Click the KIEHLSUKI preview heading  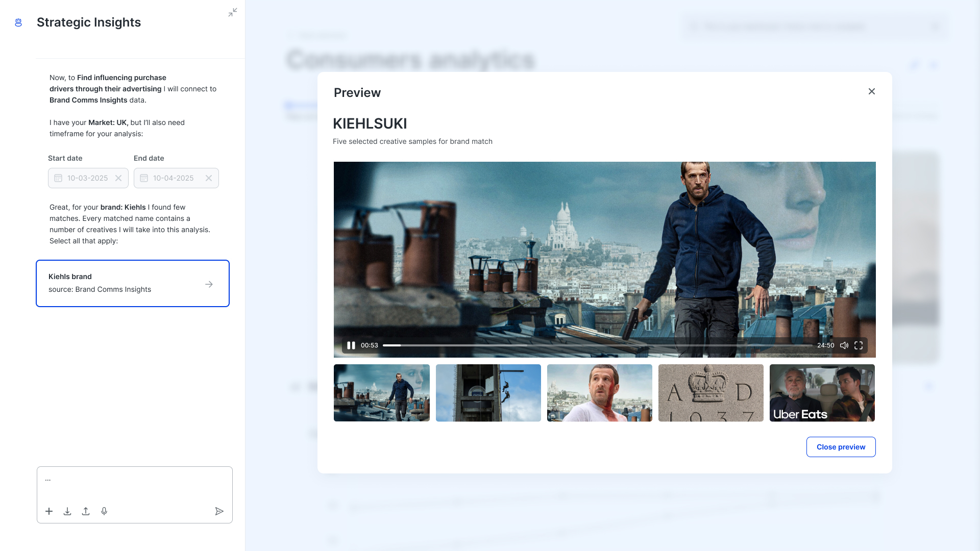click(370, 123)
